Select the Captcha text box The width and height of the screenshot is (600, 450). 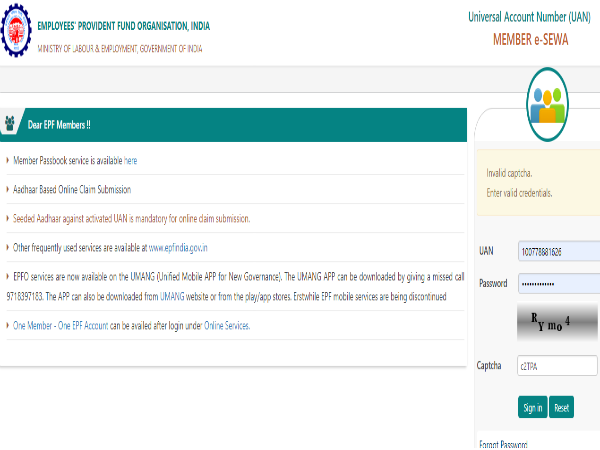(557, 366)
